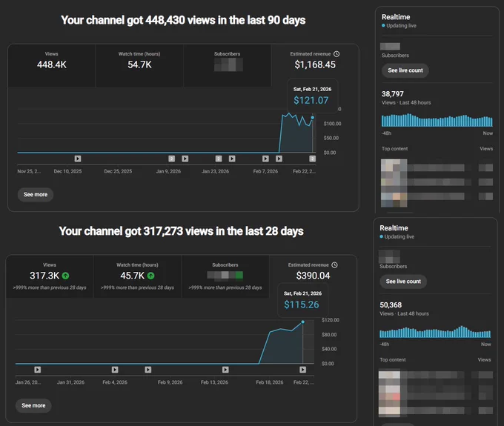504x426 pixels.
Task: Select the Watch time tab showing 45.7K
Action: [x=137, y=276]
